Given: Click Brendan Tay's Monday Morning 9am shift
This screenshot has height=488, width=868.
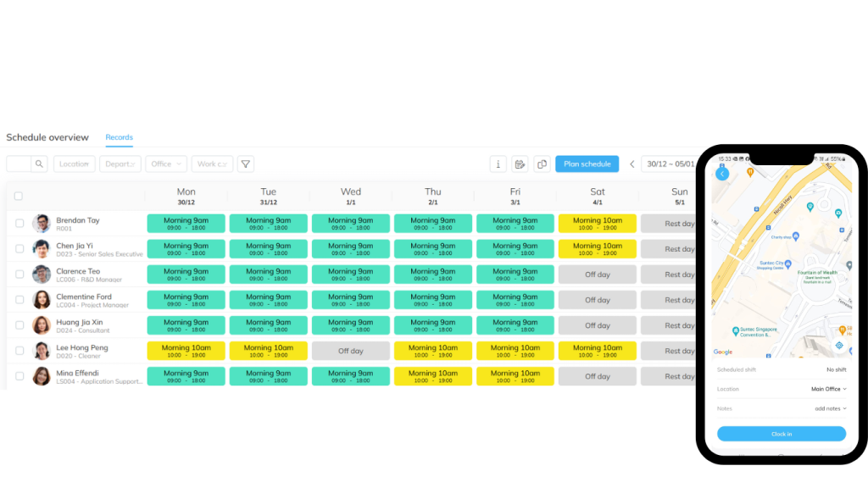Looking at the screenshot, I should click(186, 224).
